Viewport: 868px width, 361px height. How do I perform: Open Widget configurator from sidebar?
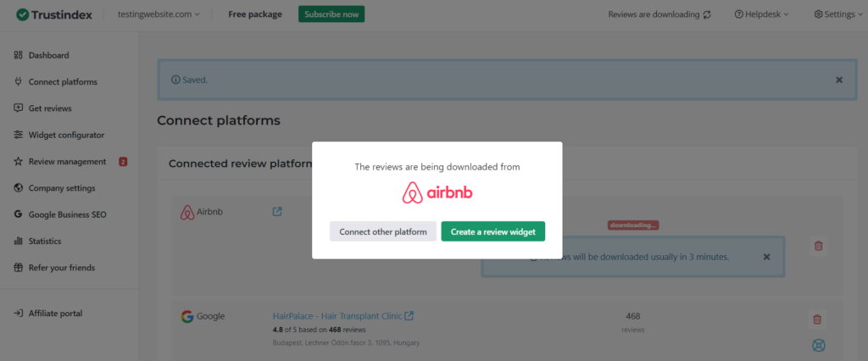[x=66, y=135]
